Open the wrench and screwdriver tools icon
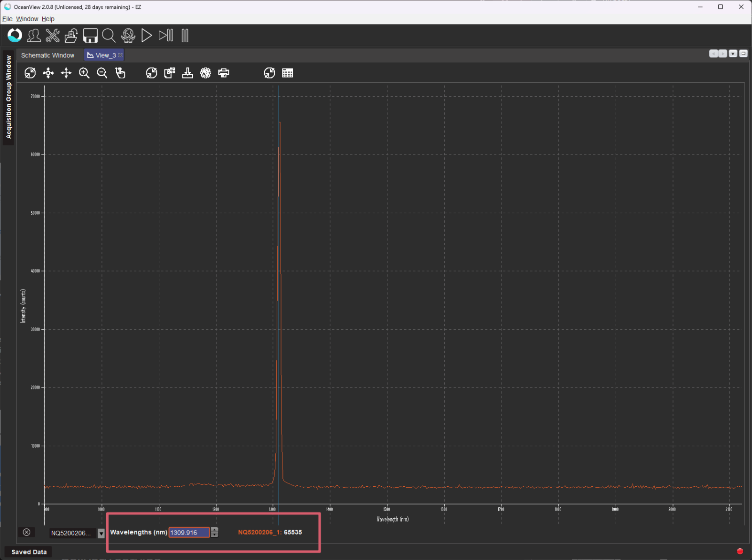752x560 pixels. [x=53, y=36]
